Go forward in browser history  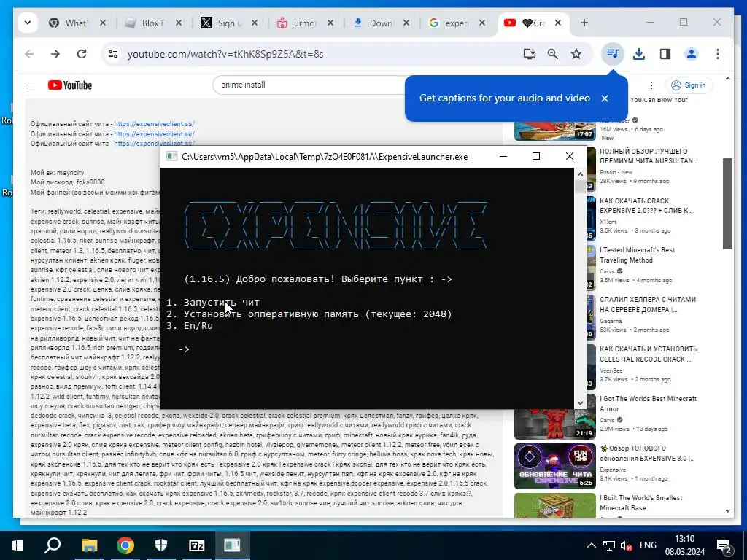(x=55, y=54)
